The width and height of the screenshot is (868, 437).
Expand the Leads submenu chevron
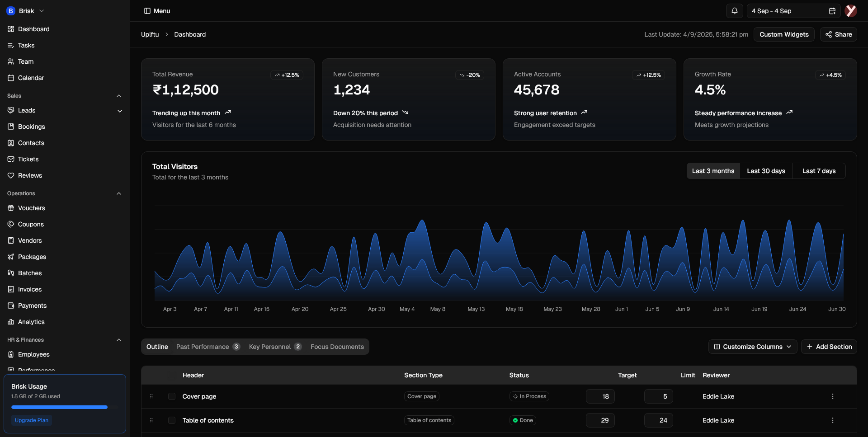pyautogui.click(x=120, y=111)
